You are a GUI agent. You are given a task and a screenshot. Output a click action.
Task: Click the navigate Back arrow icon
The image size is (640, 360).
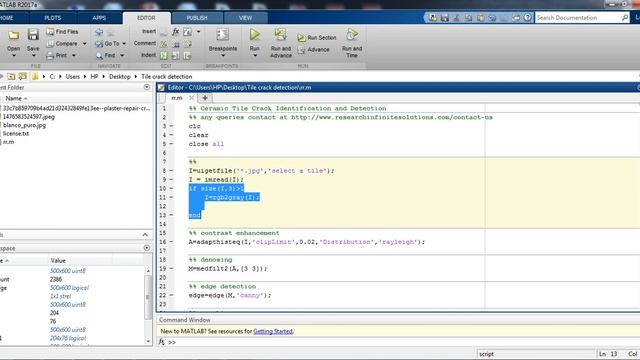[99, 32]
